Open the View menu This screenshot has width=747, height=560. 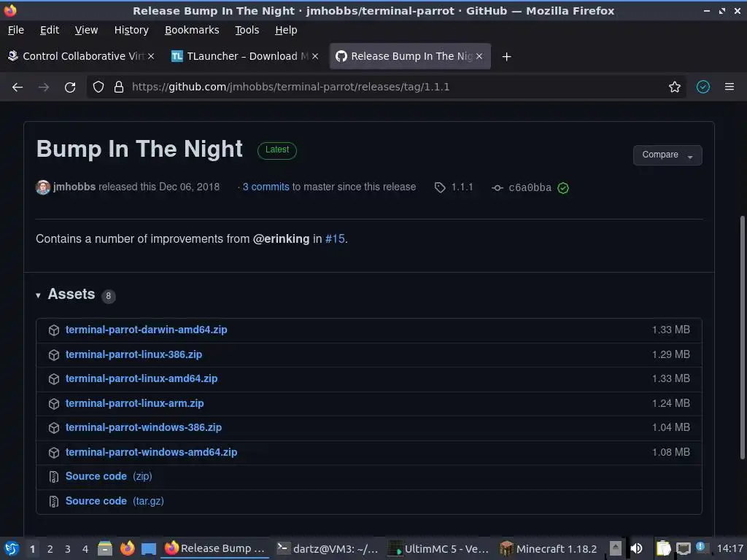(x=86, y=30)
